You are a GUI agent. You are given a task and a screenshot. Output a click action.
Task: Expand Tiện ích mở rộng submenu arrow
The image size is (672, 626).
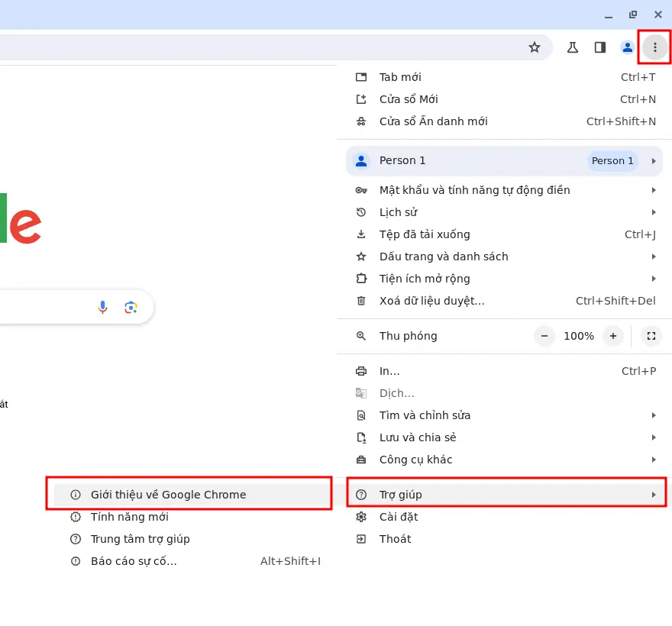[x=654, y=279]
